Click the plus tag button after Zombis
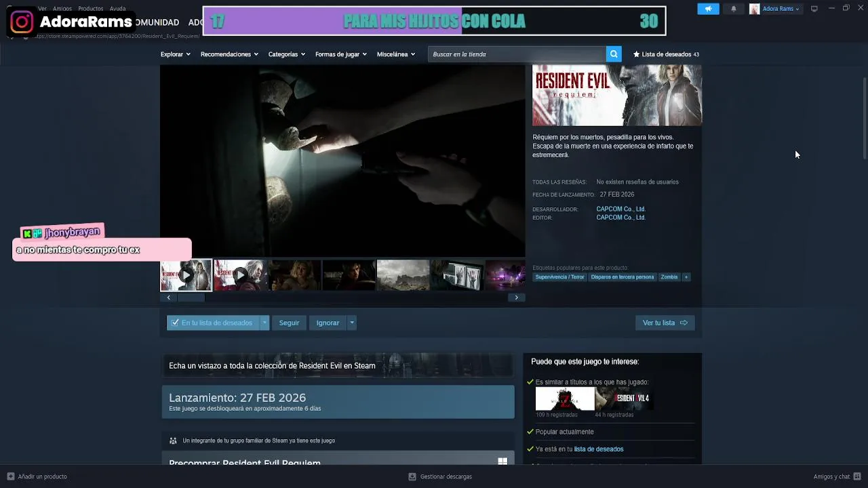The height and width of the screenshot is (488, 868). point(686,277)
